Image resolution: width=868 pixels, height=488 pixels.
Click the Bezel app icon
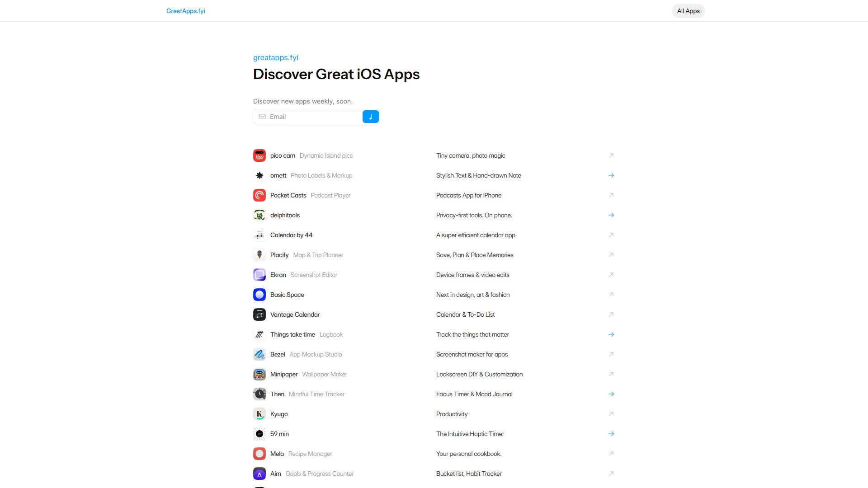tap(259, 354)
